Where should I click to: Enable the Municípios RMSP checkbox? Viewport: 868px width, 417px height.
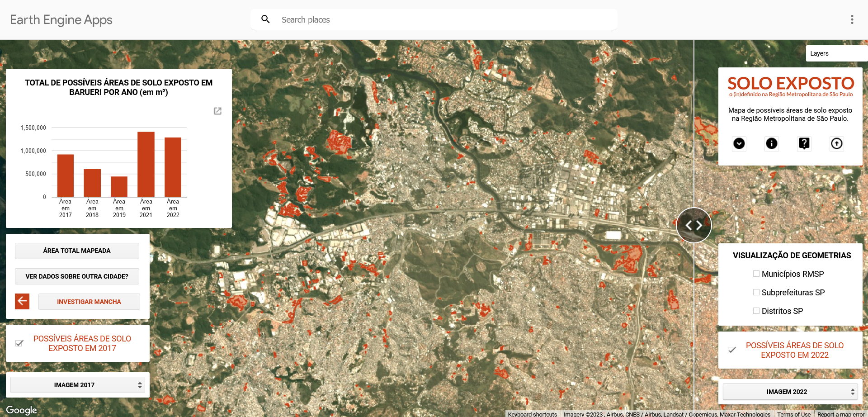756,274
